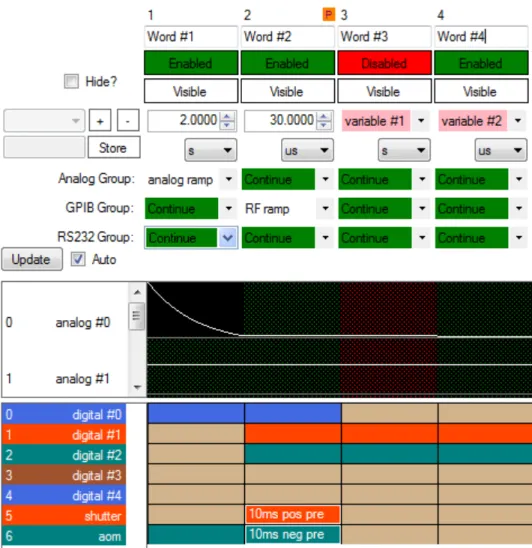Edit the Word #2 name field
The height and width of the screenshot is (548, 532).
pos(288,36)
